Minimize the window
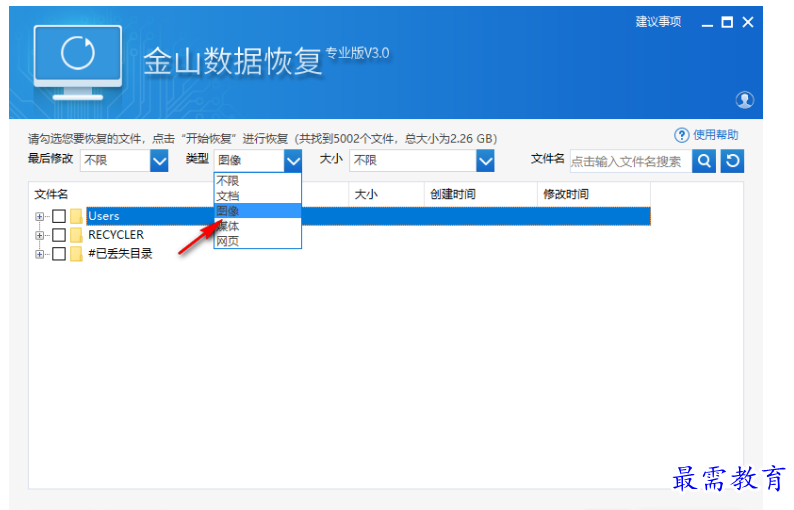This screenshot has width=794, height=510. coord(707,23)
